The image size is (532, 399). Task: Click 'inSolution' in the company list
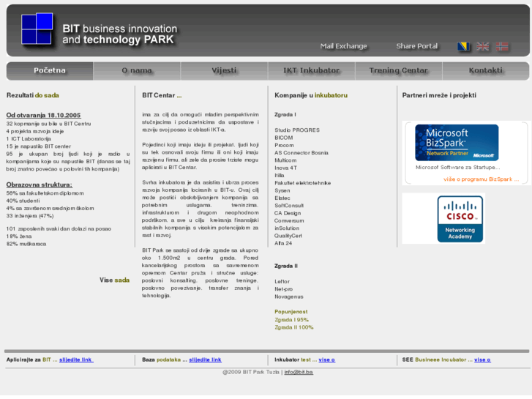[x=287, y=228]
